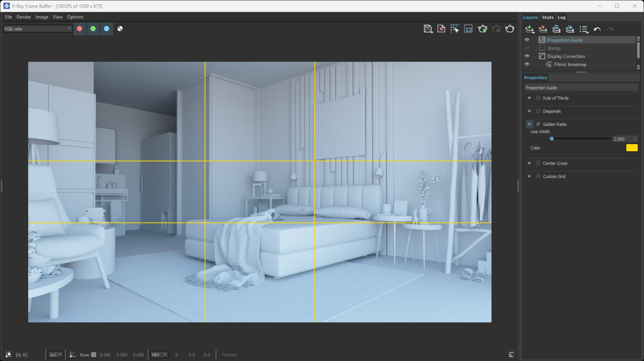The image size is (644, 361).
Task: Open the HSV color mode dropdown
Action: click(x=159, y=355)
